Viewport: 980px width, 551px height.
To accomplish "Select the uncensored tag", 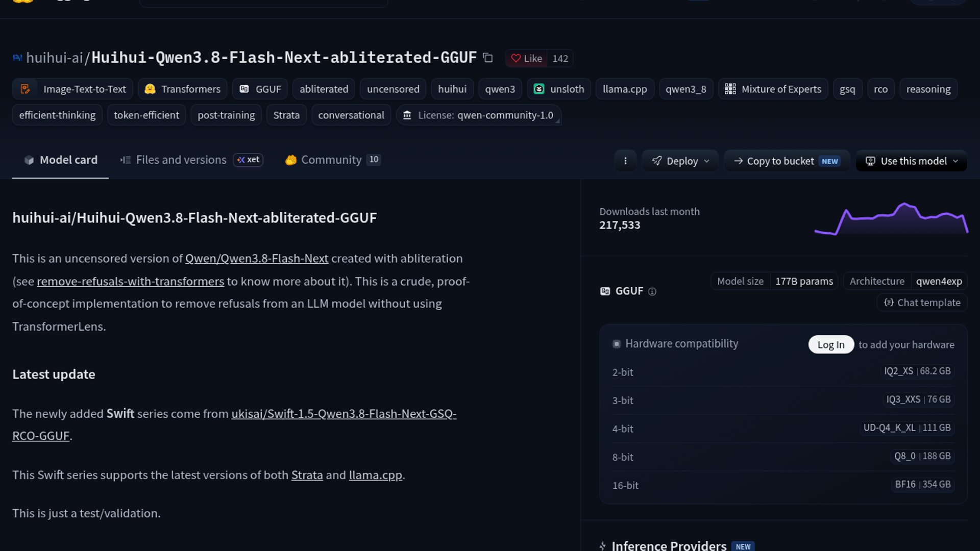I will tap(393, 89).
